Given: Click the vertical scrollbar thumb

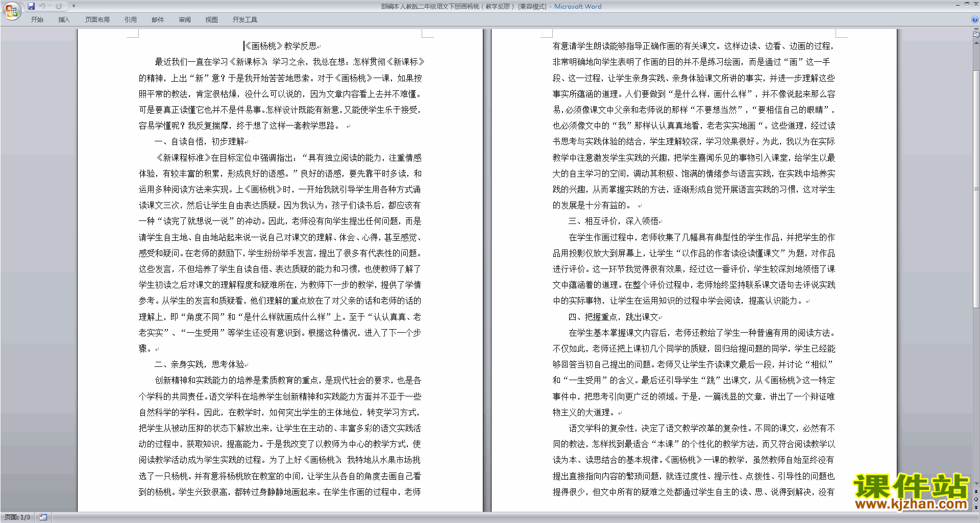Looking at the screenshot, I should (x=976, y=189).
